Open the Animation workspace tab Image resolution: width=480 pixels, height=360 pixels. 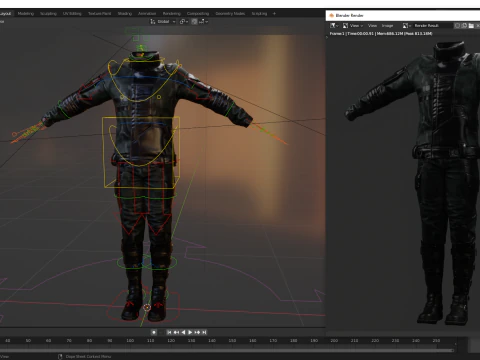147,14
